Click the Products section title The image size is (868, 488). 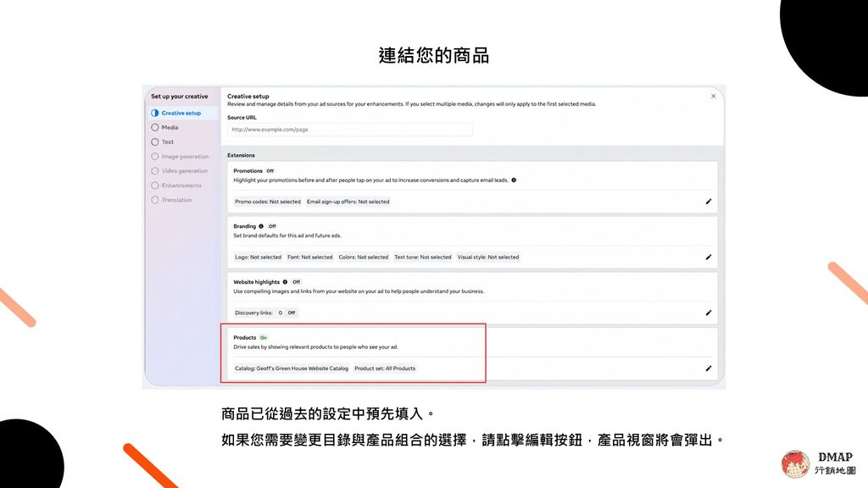(x=245, y=337)
